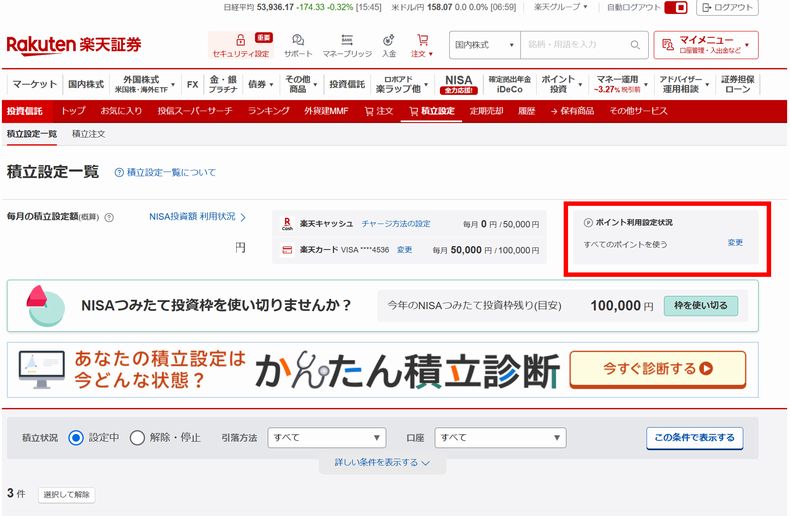The image size is (790, 516).
Task: Click the Rakuten 楽天証券 logo
Action: 74,45
